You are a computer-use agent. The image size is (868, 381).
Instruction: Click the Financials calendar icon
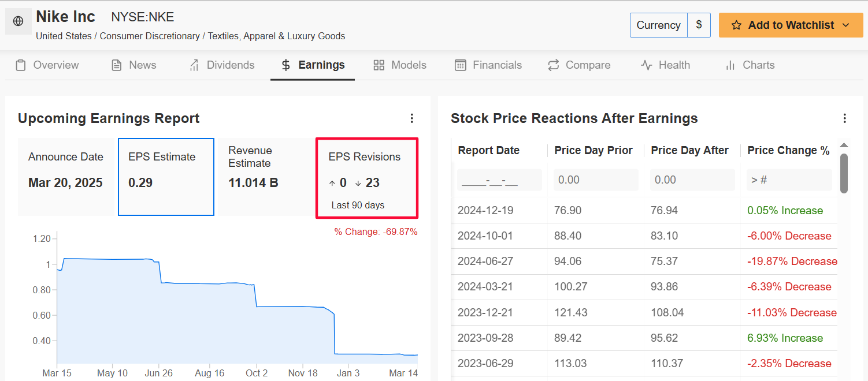[461, 65]
